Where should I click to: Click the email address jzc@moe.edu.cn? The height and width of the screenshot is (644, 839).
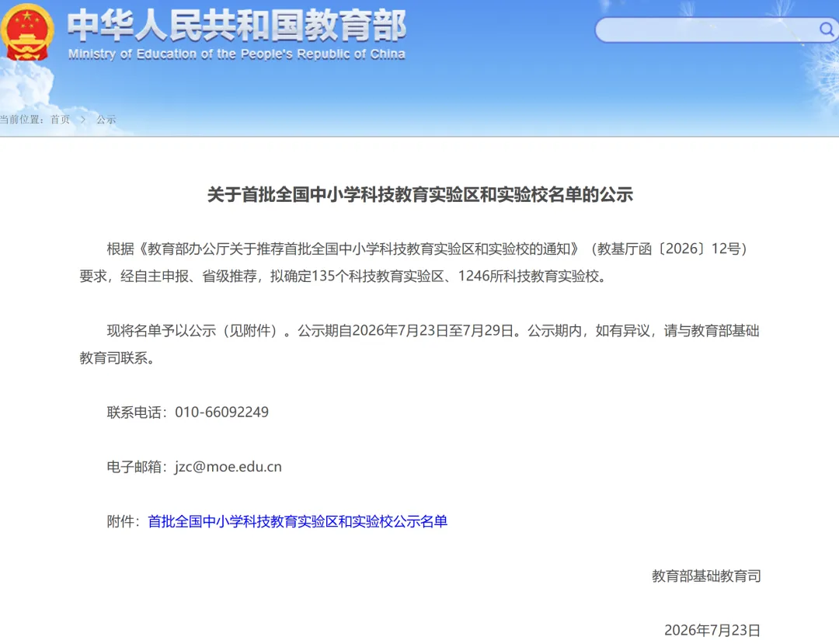click(228, 467)
